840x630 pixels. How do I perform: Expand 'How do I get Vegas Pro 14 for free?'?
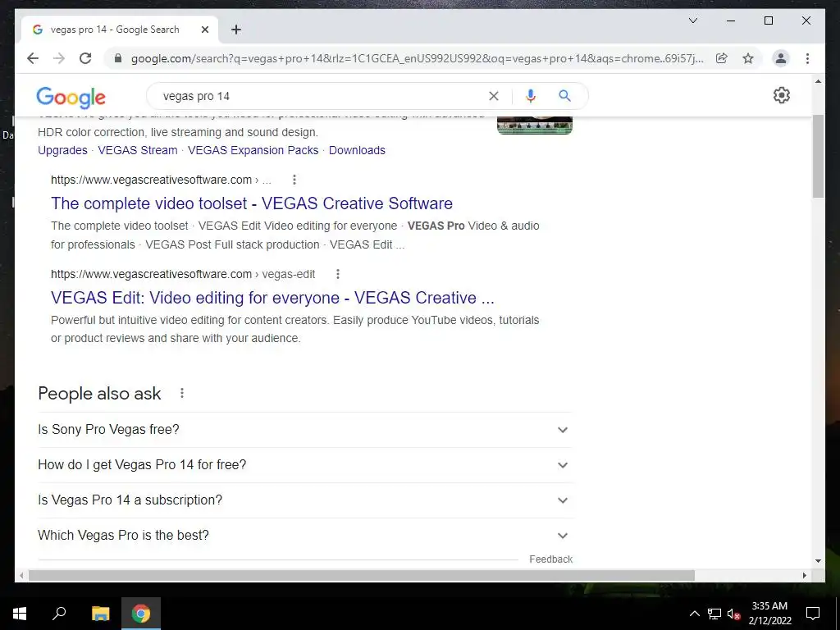[305, 465]
